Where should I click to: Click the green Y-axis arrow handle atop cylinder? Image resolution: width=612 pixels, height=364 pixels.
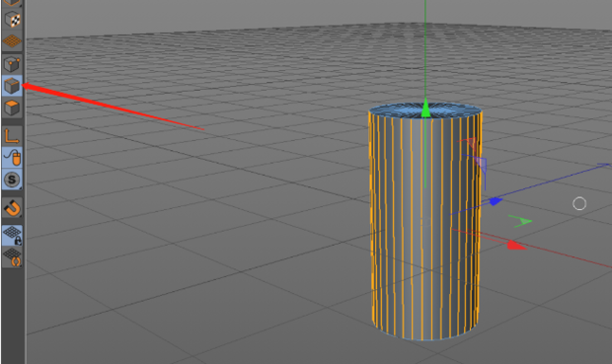[x=425, y=109]
